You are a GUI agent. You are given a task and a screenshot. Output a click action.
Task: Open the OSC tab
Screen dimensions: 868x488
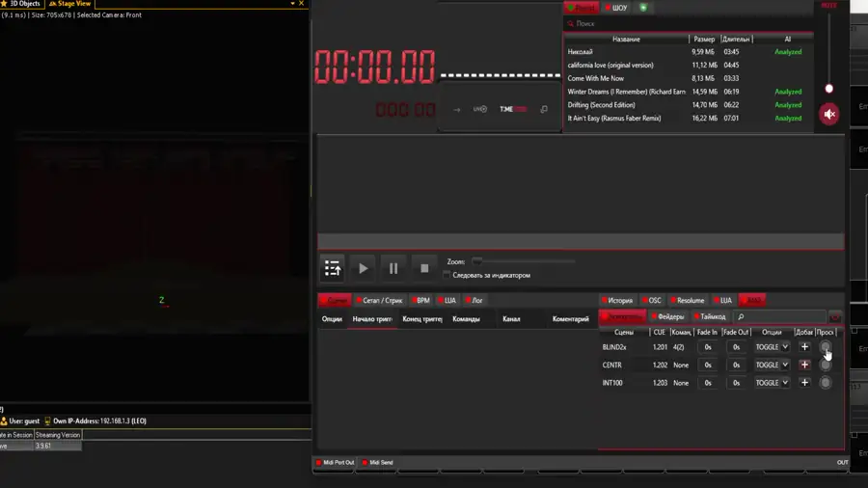[x=652, y=301]
